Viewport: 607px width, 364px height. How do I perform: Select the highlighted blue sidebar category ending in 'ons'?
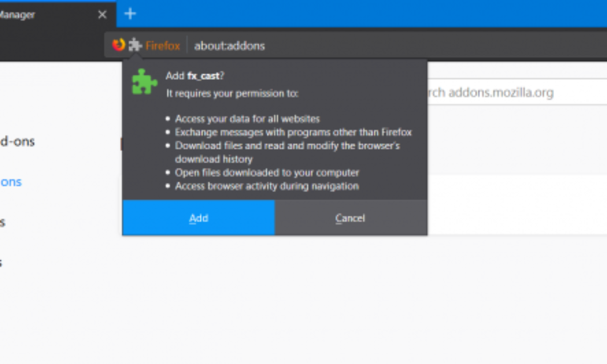11,182
